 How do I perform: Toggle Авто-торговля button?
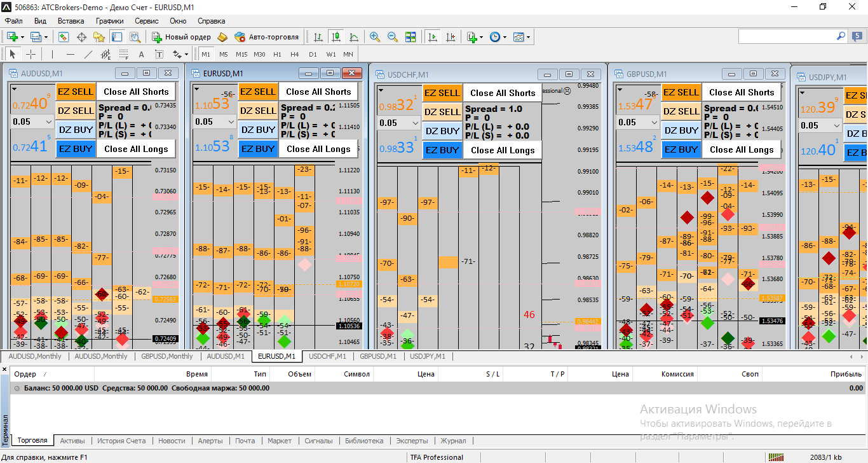pyautogui.click(x=267, y=37)
